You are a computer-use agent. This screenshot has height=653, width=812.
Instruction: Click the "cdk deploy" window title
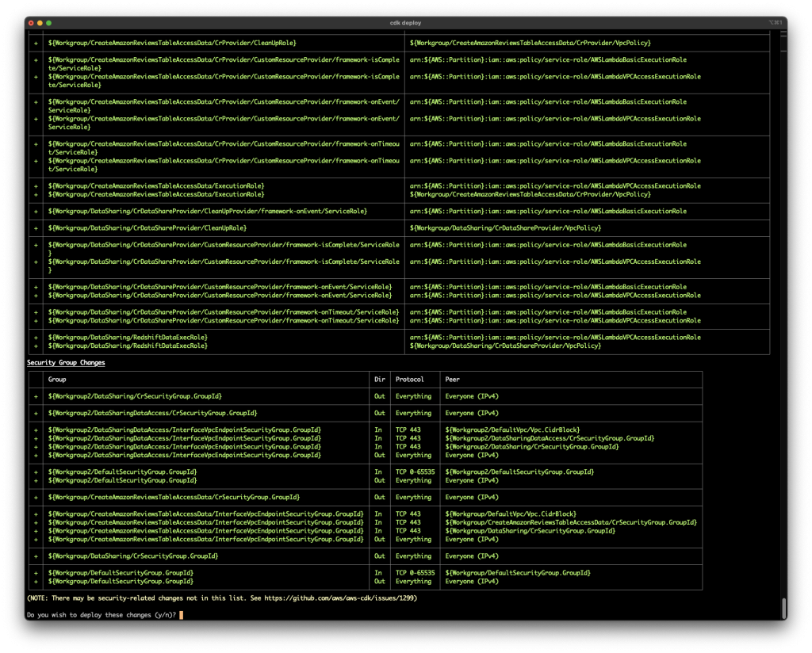click(x=405, y=23)
